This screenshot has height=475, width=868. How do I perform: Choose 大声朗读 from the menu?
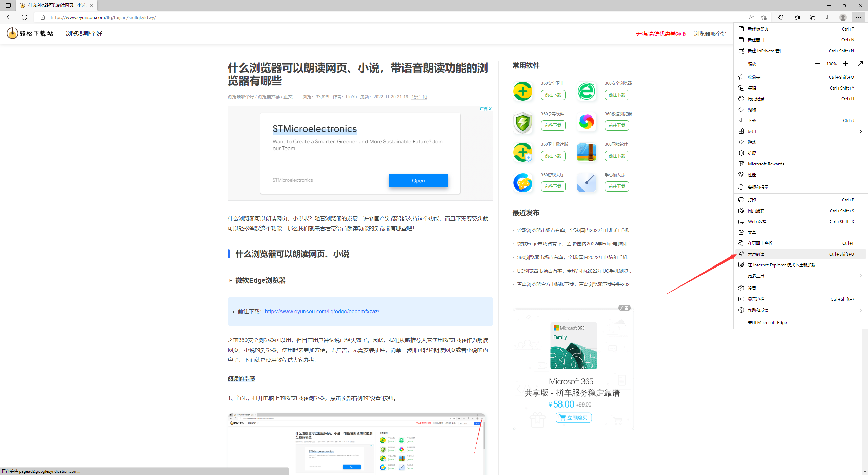(800, 254)
